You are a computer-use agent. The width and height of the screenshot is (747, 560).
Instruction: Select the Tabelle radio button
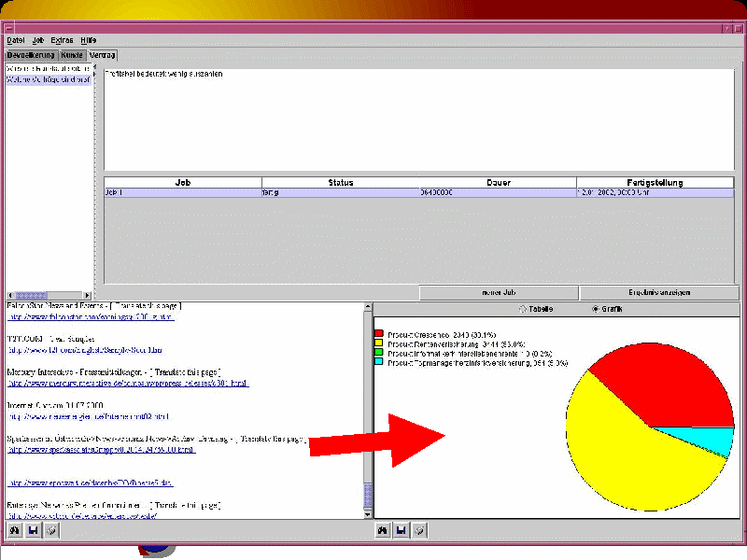coord(522,309)
